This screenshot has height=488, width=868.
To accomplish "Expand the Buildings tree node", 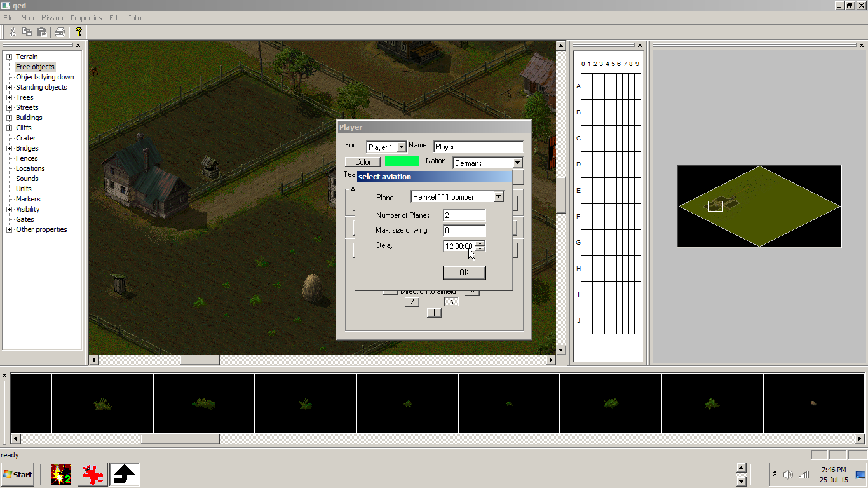I will [x=10, y=118].
